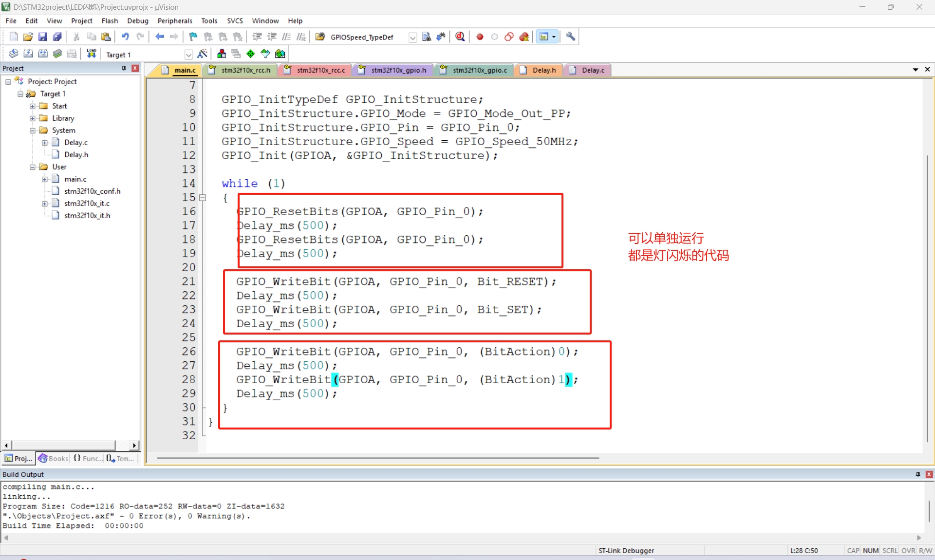Start the debug session icon
935x560 pixels.
click(460, 37)
